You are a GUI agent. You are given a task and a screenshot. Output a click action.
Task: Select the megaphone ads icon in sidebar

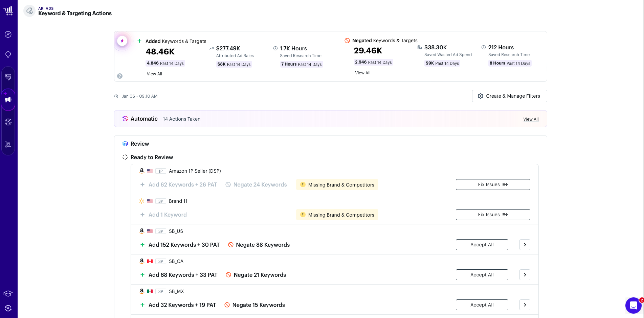point(8,100)
